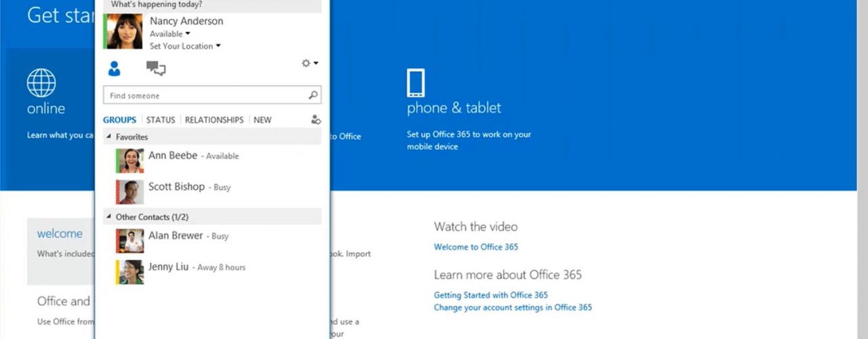The width and height of the screenshot is (868, 339).
Task: Click Alan Brewer's contact photo
Action: (x=130, y=241)
